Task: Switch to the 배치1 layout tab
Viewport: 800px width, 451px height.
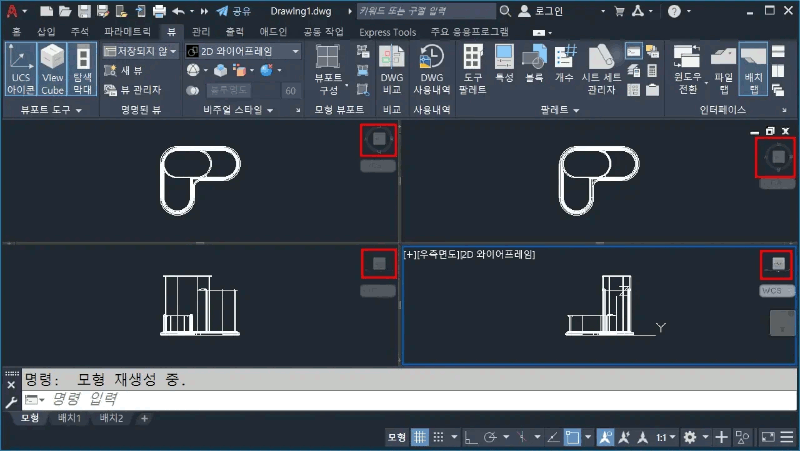Action: (x=69, y=418)
